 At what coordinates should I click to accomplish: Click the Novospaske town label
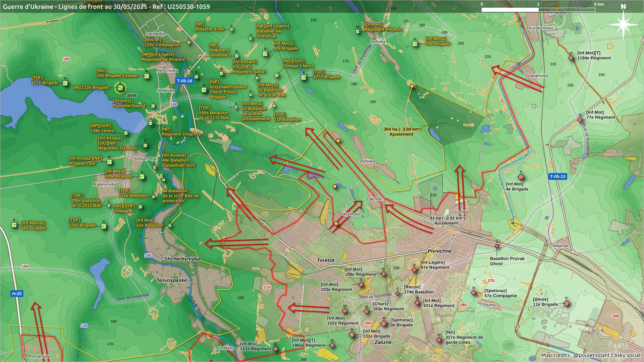[x=172, y=280]
